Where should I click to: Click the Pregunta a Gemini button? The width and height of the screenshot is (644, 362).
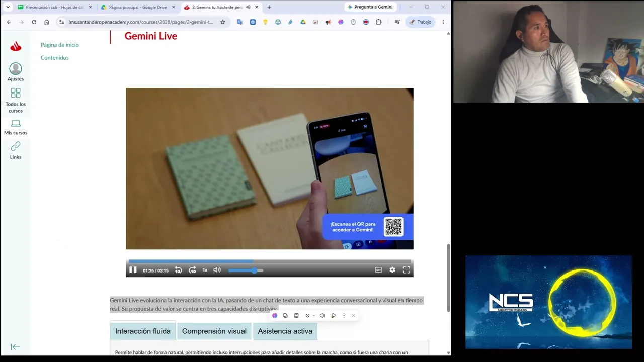pyautogui.click(x=370, y=7)
